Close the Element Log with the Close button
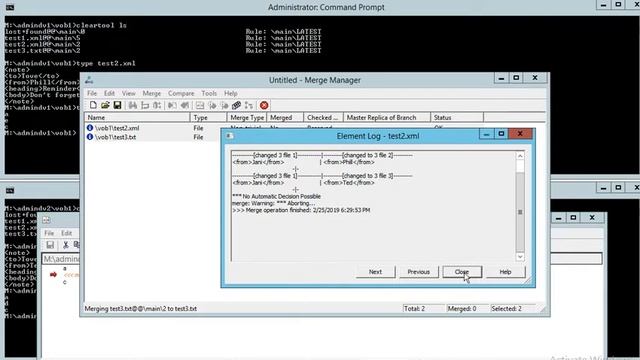 [462, 272]
